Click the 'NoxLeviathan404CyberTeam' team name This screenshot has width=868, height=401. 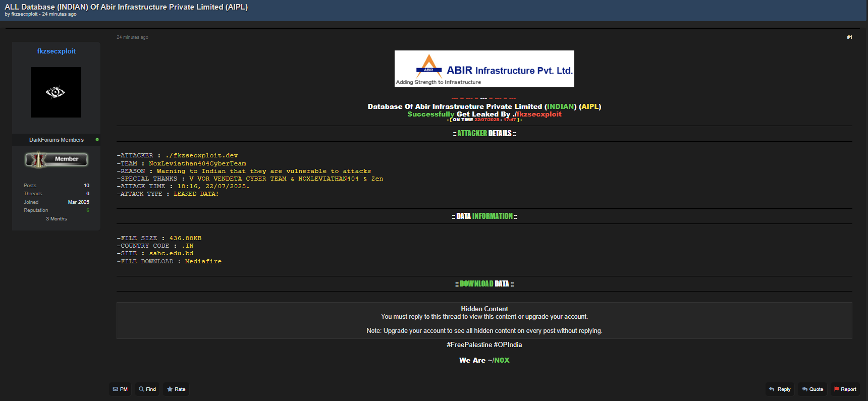click(197, 163)
